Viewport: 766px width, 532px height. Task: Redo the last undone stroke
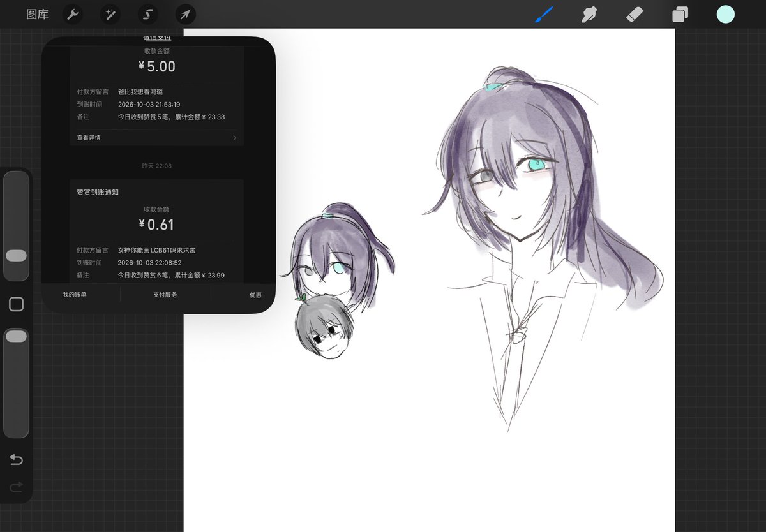(16, 487)
